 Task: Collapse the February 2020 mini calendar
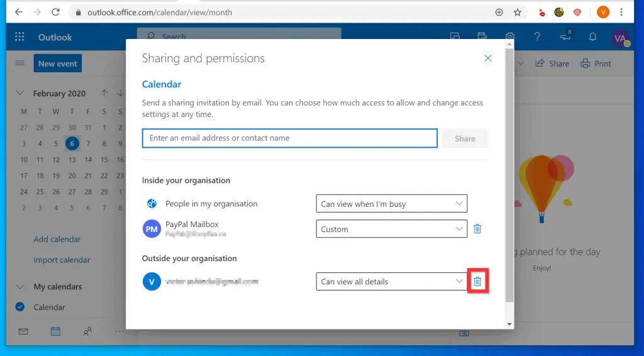pos(20,93)
